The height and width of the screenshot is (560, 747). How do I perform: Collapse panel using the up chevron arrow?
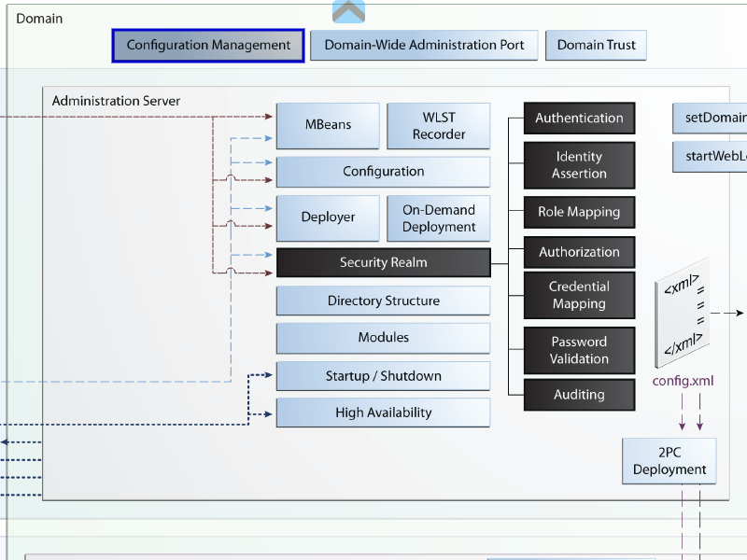coord(348,11)
